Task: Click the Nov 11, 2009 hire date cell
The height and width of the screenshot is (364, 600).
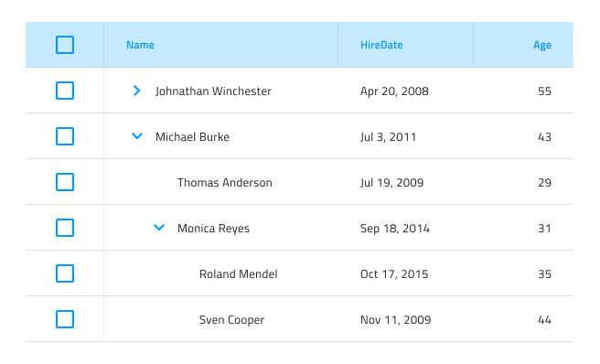Action: point(405,319)
